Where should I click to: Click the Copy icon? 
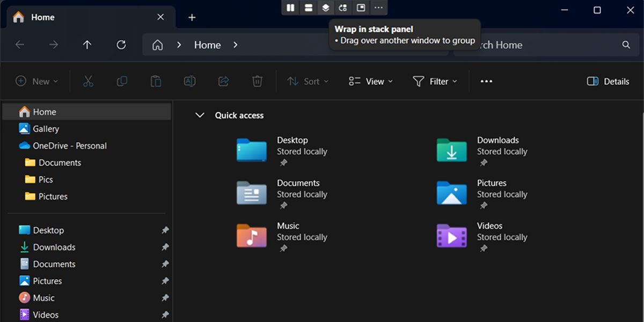click(x=122, y=81)
